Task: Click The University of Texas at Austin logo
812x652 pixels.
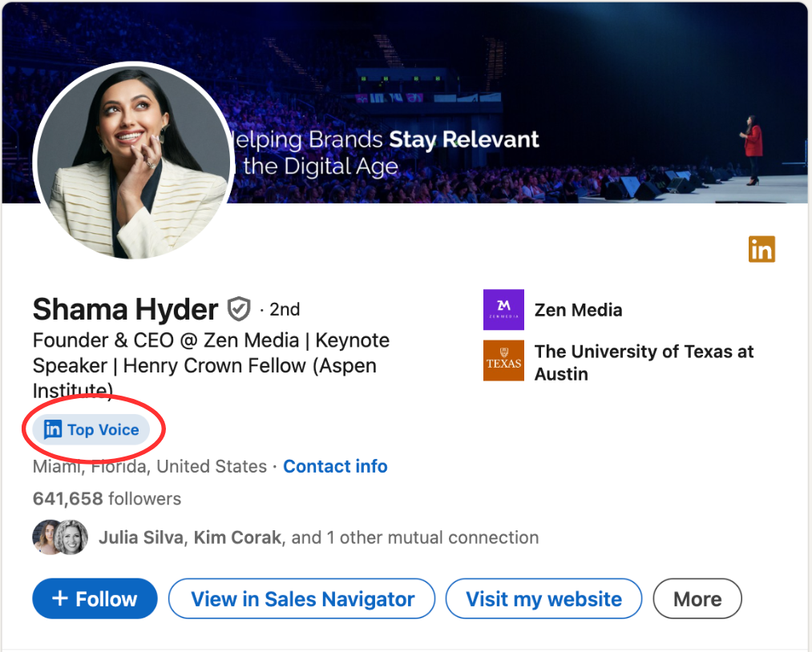Action: coord(503,360)
